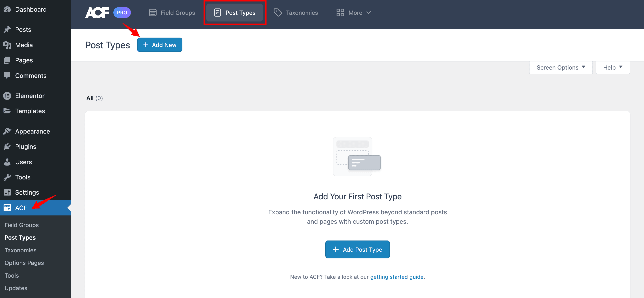Click the Add New button
This screenshot has height=298, width=644.
160,45
